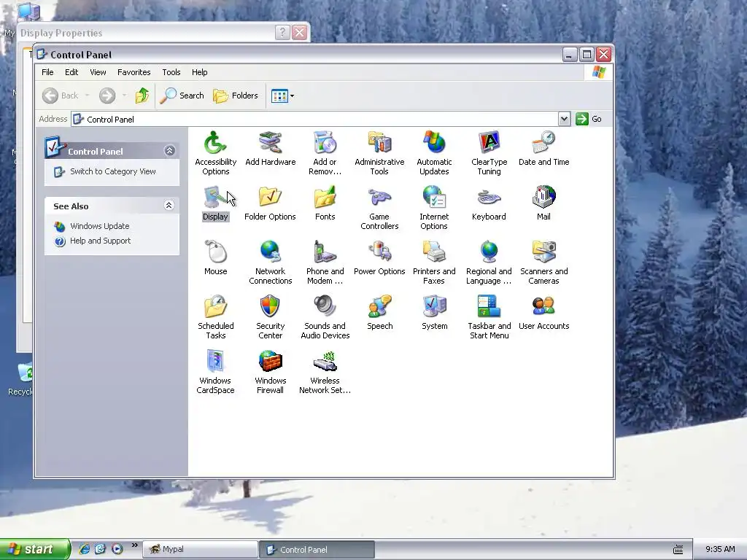
Task: Select Scanners and Cameras icon
Action: pyautogui.click(x=543, y=252)
